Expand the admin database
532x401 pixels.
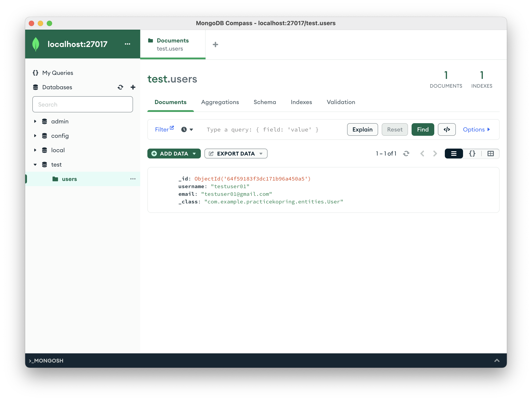tap(35, 121)
